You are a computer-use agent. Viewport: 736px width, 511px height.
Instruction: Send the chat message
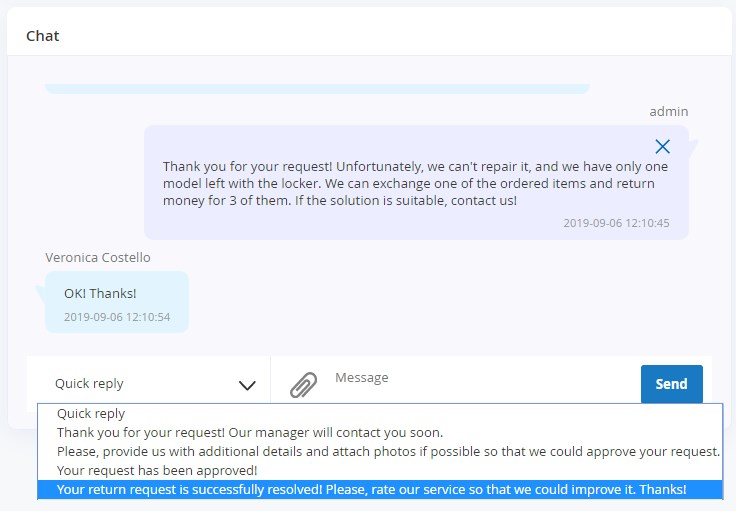(671, 384)
